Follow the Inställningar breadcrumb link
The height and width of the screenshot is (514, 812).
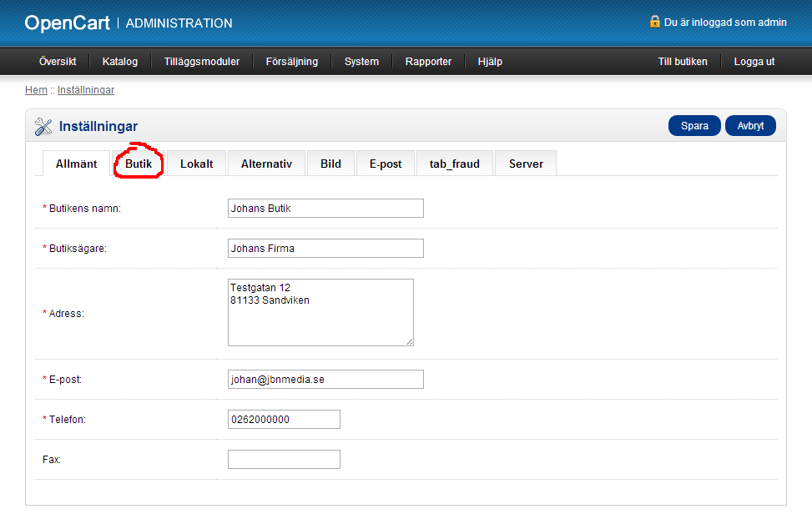click(86, 90)
